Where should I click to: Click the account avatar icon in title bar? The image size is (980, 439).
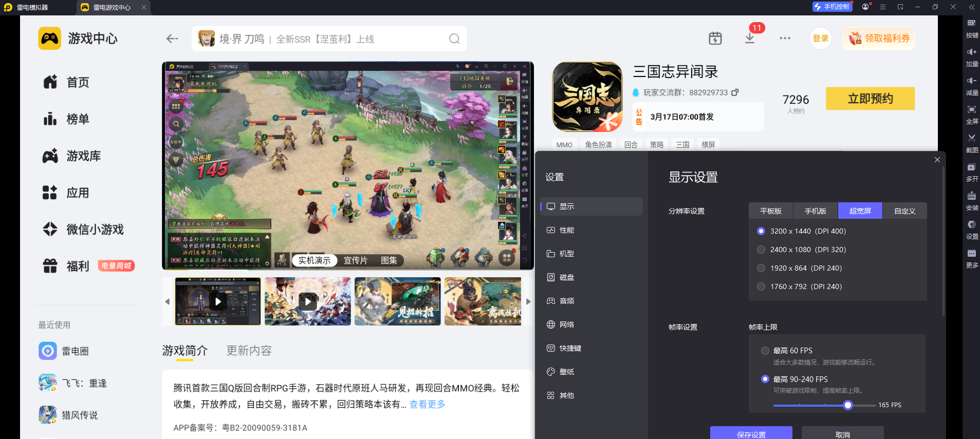[865, 7]
